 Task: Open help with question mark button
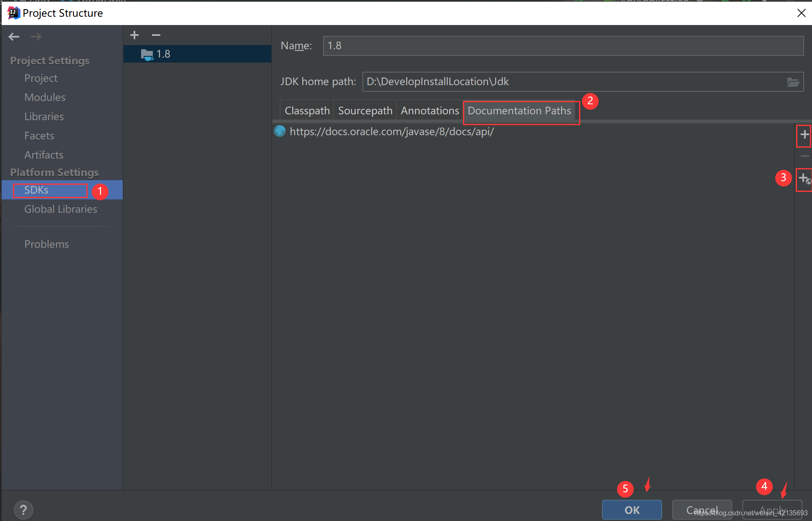coord(23,509)
